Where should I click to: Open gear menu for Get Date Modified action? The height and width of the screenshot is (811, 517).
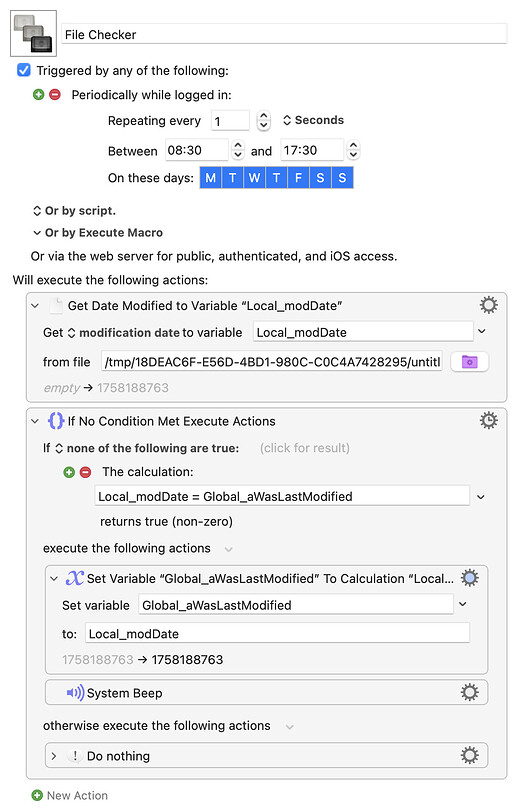489,305
